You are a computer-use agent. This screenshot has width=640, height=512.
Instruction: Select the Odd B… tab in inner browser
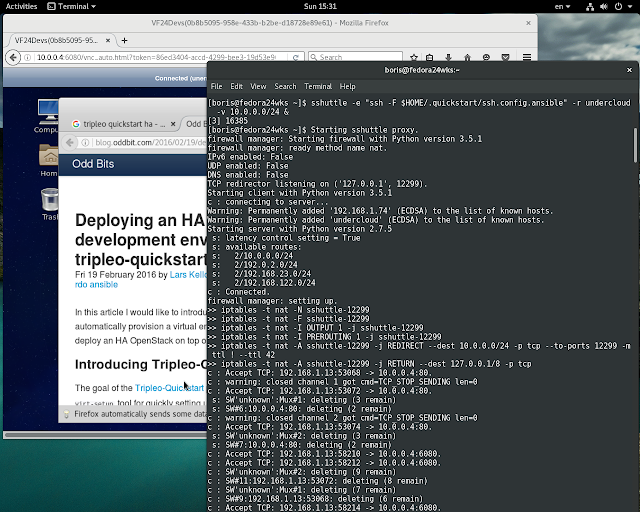click(196, 124)
